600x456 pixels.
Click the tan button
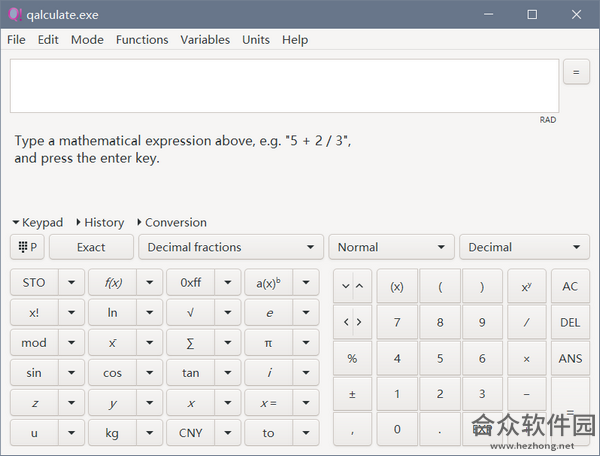tap(191, 373)
